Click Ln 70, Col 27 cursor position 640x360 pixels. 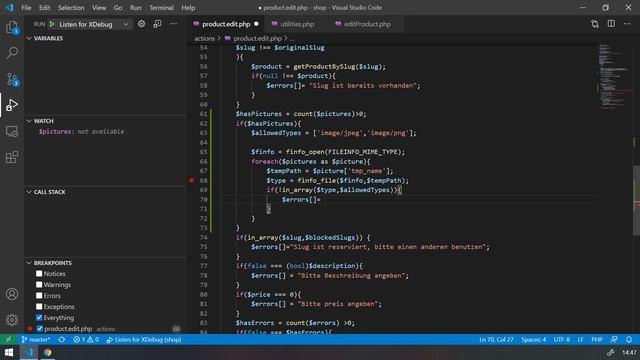coord(496,340)
